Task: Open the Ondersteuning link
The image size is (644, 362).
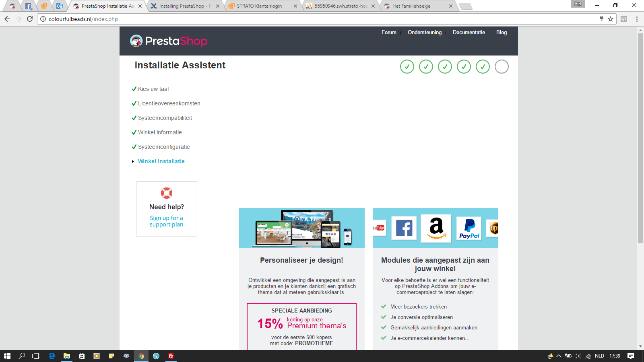Action: point(425,33)
